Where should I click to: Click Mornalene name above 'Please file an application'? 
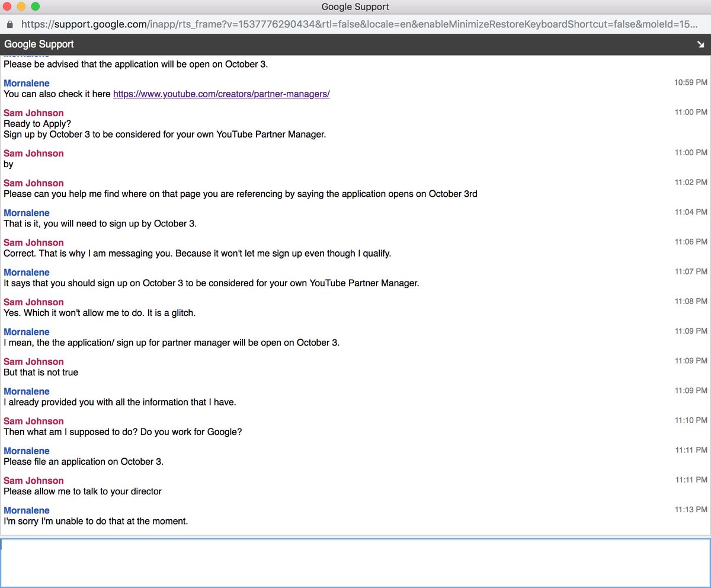click(27, 450)
